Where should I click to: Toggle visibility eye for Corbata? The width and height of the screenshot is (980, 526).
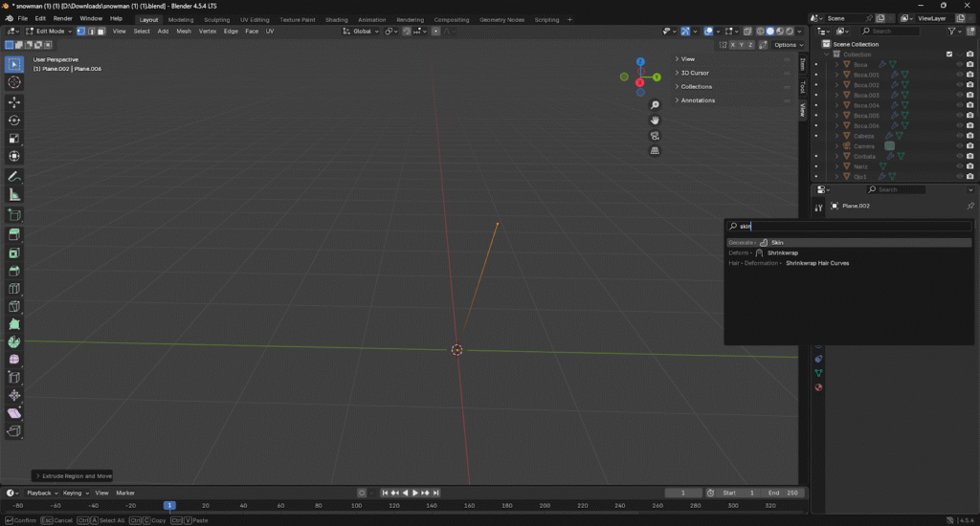coord(959,156)
